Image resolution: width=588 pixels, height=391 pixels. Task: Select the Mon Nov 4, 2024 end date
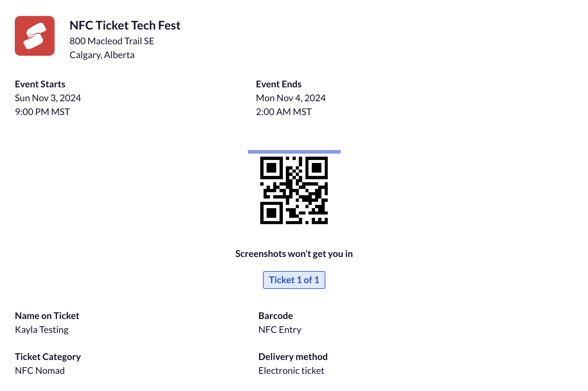click(291, 98)
